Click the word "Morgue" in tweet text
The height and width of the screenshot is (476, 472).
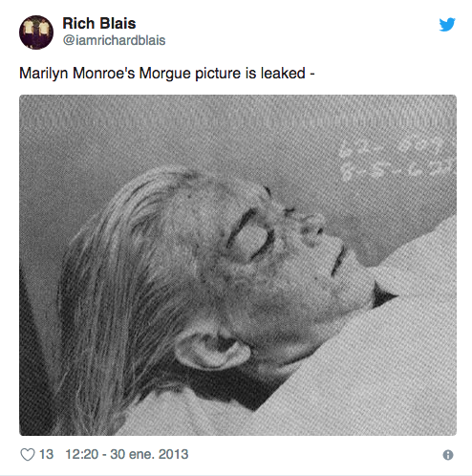click(165, 74)
